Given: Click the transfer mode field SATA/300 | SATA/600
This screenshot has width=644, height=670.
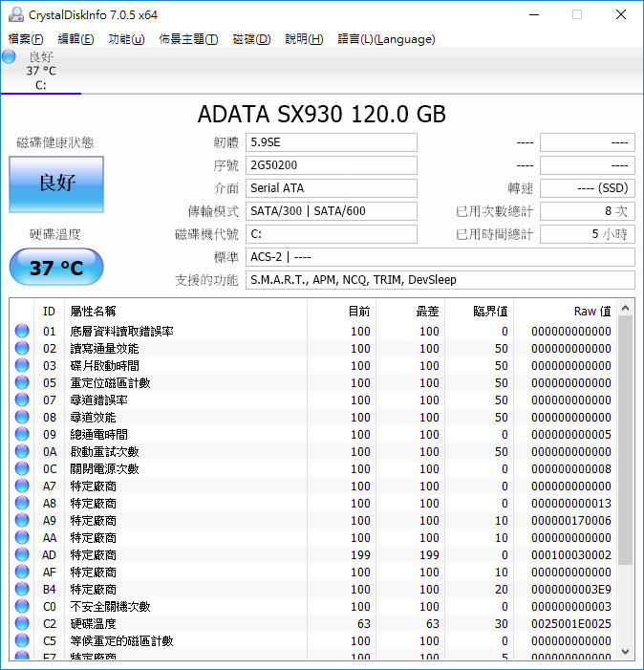Looking at the screenshot, I should (332, 211).
